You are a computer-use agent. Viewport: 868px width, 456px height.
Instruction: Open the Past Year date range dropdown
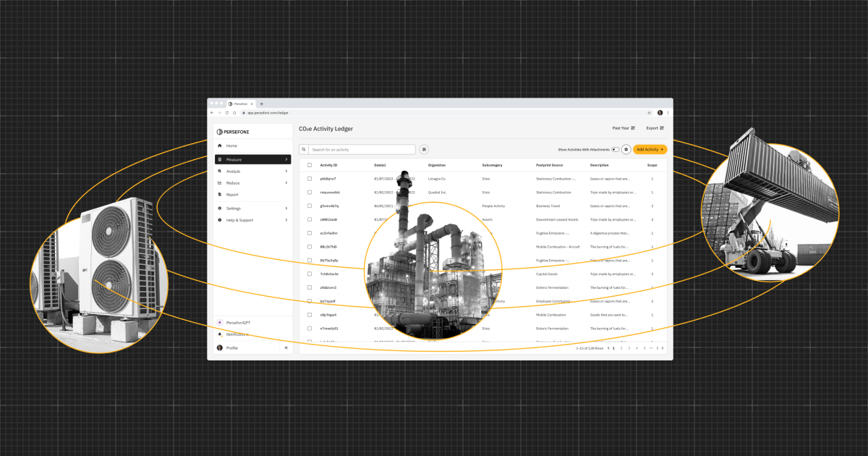[x=623, y=128]
